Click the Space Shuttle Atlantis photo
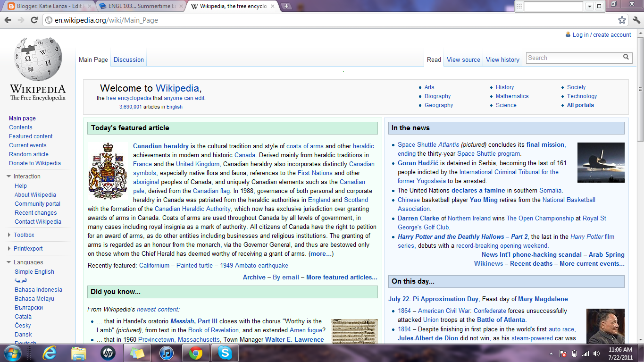 coord(601,162)
